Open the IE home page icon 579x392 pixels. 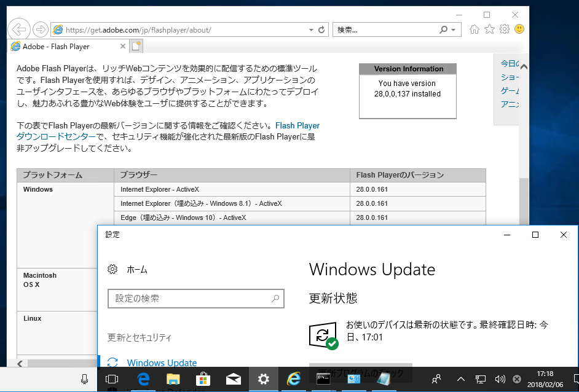(x=475, y=29)
